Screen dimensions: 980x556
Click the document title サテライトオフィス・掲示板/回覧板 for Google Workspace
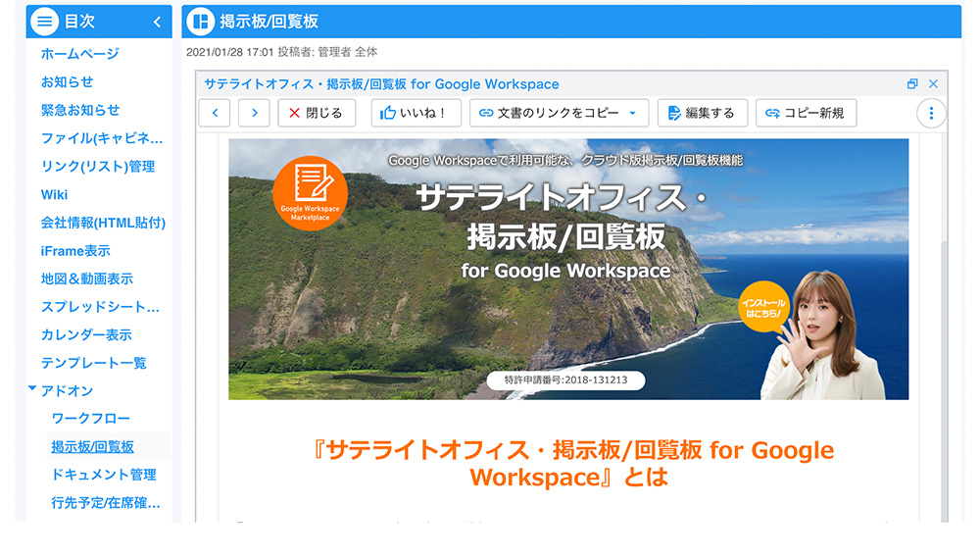click(x=381, y=84)
